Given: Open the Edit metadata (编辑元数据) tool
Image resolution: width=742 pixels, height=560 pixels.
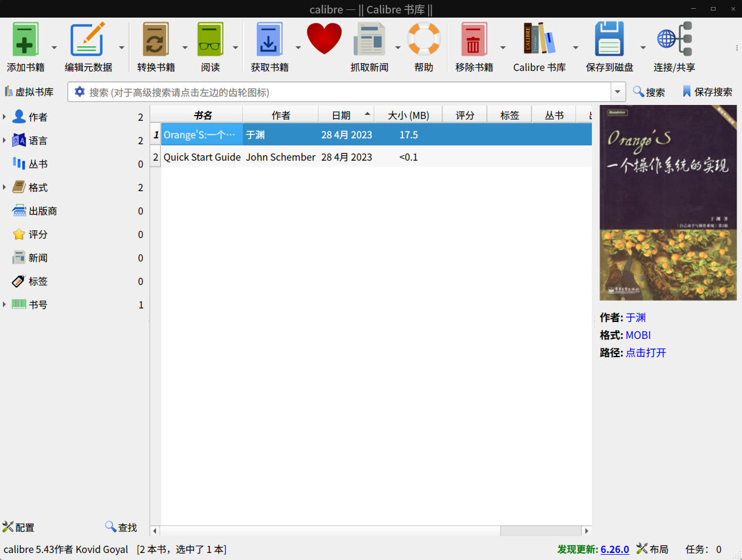Looking at the screenshot, I should [88, 40].
